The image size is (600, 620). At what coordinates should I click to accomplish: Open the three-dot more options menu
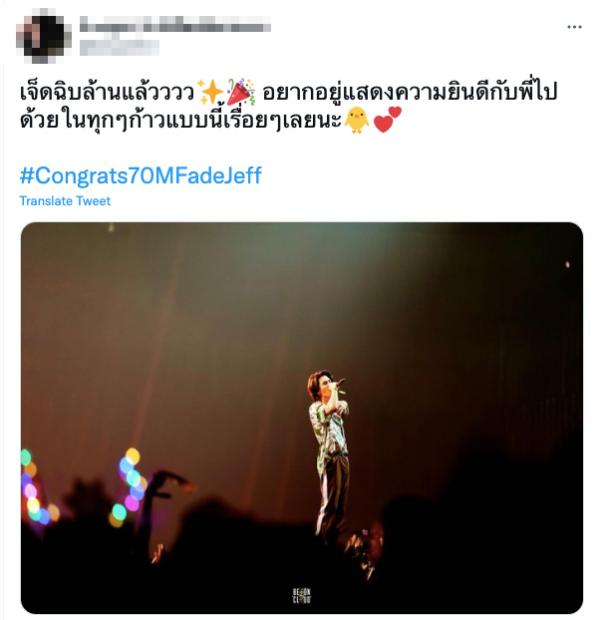point(574,27)
